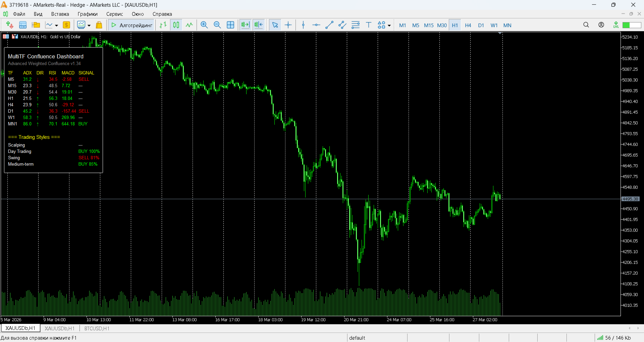This screenshot has width=644, height=342.
Task: Click the gold dollar icon
Action: [x=66, y=25]
